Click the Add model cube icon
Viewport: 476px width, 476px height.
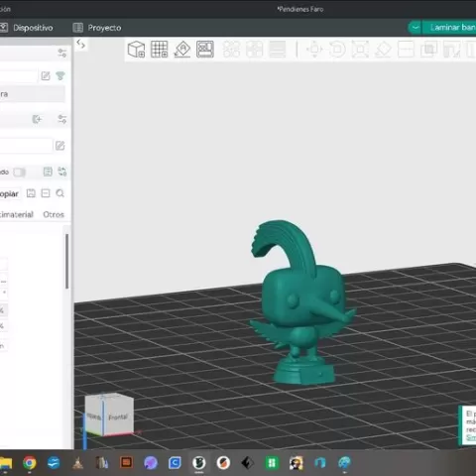136,50
